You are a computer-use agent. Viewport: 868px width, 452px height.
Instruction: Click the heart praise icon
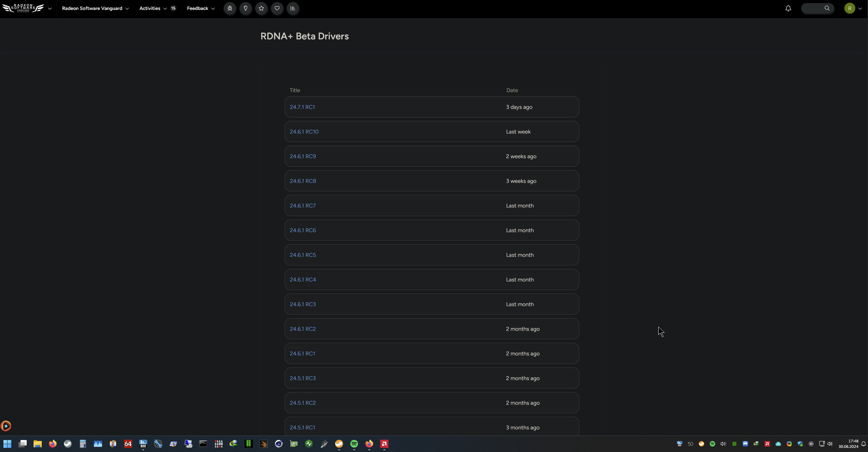coord(277,8)
